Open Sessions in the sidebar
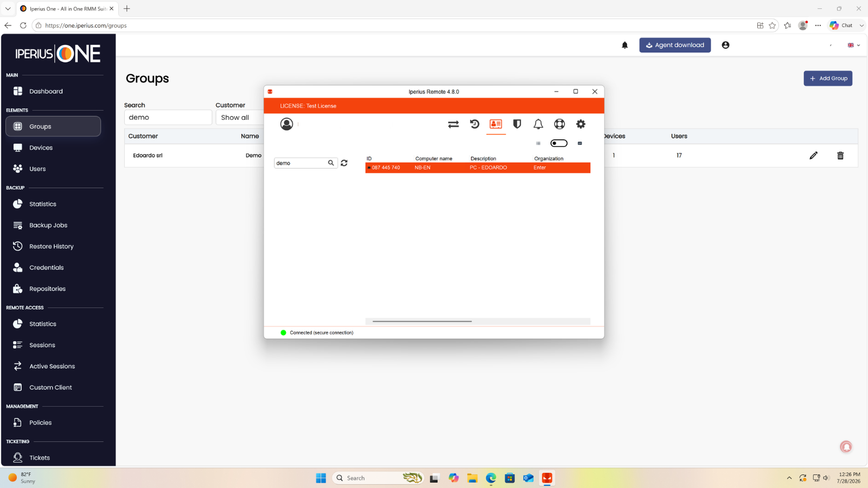 pos(53,345)
